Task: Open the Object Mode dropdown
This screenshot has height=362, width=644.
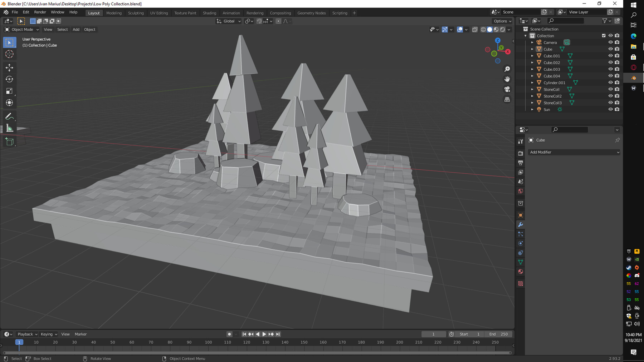Action: point(22,30)
